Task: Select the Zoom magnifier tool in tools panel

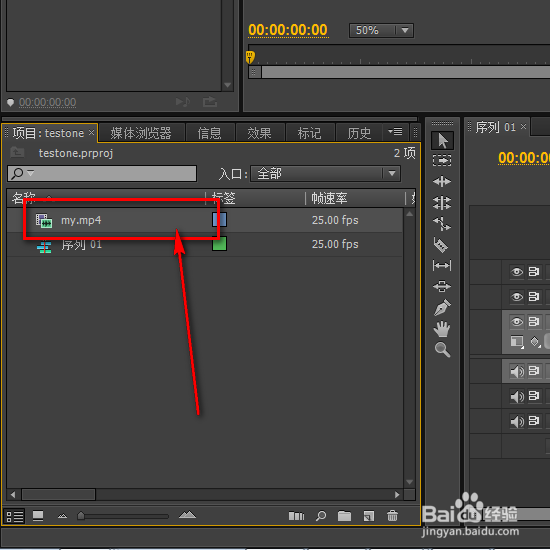Action: (x=442, y=350)
